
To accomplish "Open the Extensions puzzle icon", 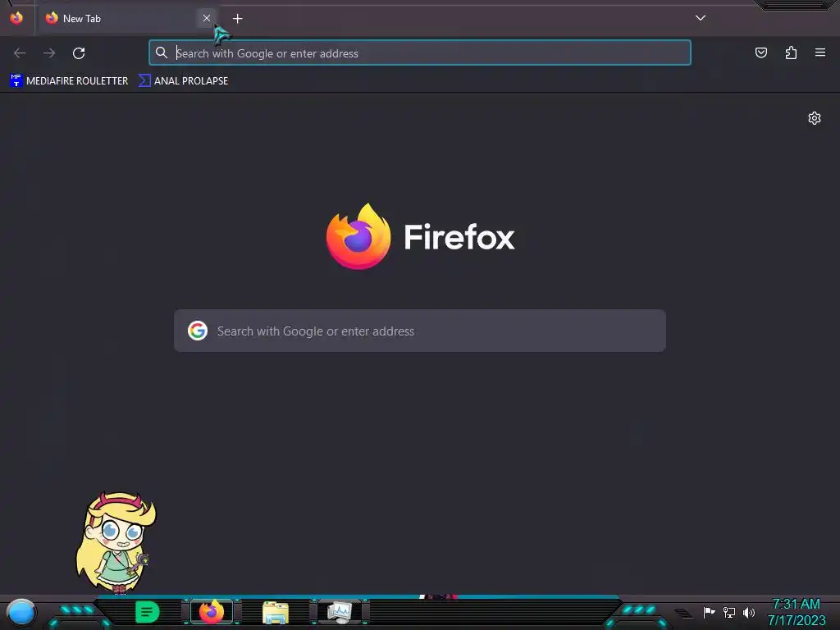I will [791, 52].
